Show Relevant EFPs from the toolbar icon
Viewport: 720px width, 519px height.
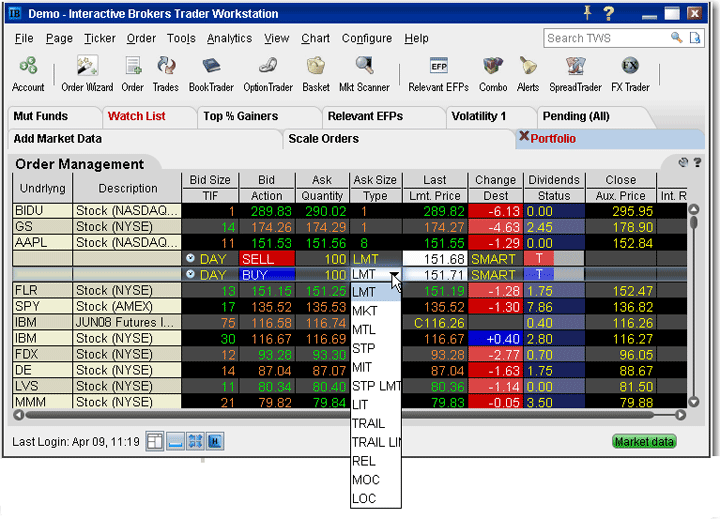tap(439, 74)
